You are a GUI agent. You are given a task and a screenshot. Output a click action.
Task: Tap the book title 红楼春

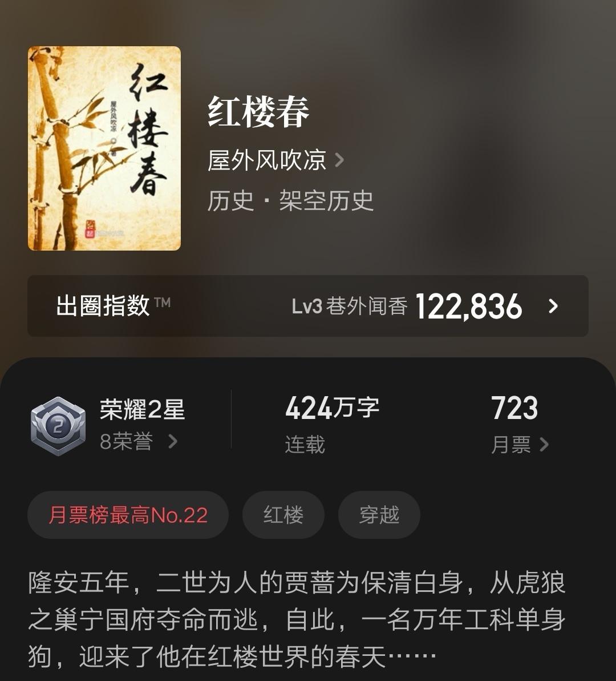click(258, 112)
